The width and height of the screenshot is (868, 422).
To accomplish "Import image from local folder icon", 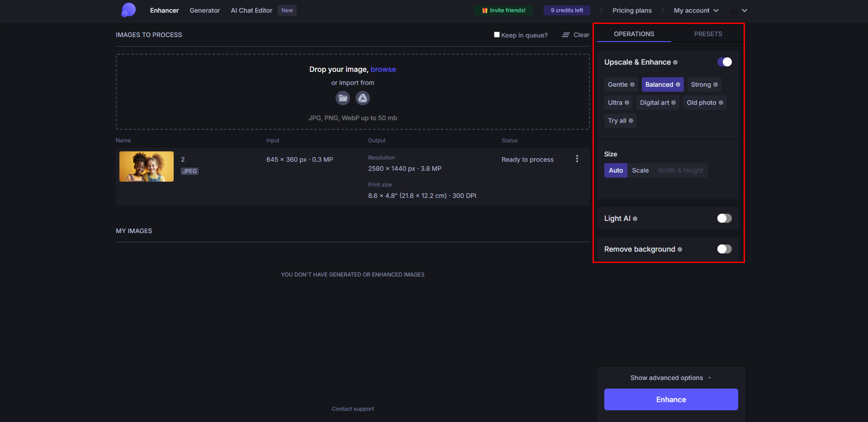I will (343, 98).
